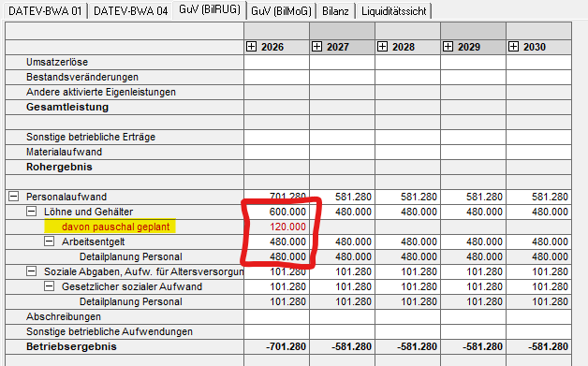Select the Abschreibungen row label
The width and height of the screenshot is (588, 366).
coord(64,317)
